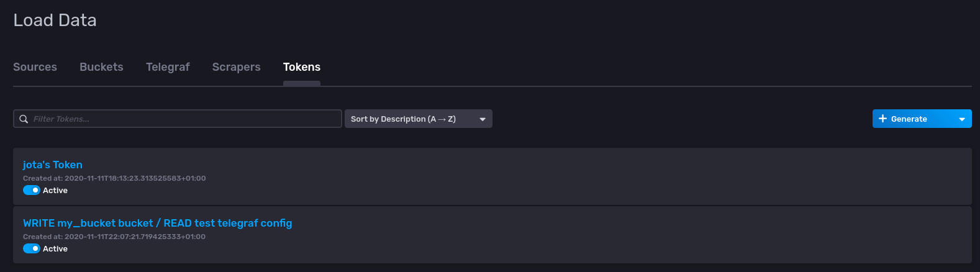
Task: Click the Tokens tab
Action: pyautogui.click(x=302, y=67)
